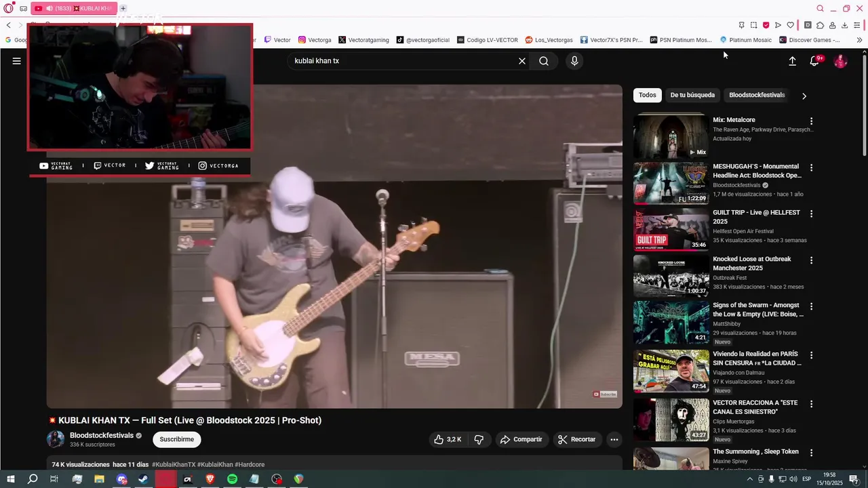Click the #KublaiKhanTX hashtag
The width and height of the screenshot is (868, 488).
pyautogui.click(x=174, y=464)
